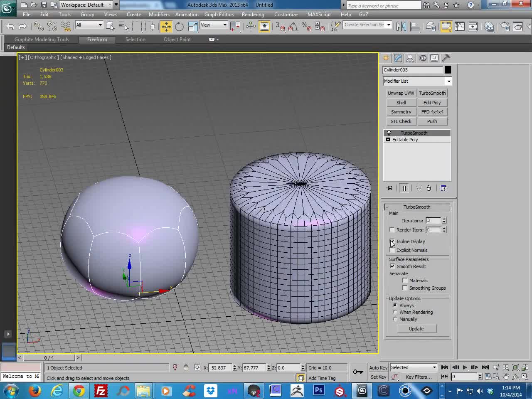Click the black object color swatch
This screenshot has width=532, height=399.
(x=448, y=70)
